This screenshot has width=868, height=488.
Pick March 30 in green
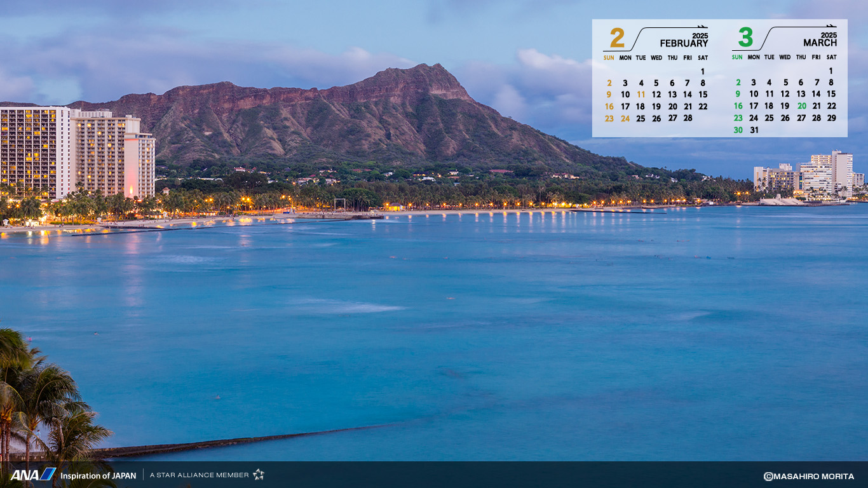coord(738,130)
